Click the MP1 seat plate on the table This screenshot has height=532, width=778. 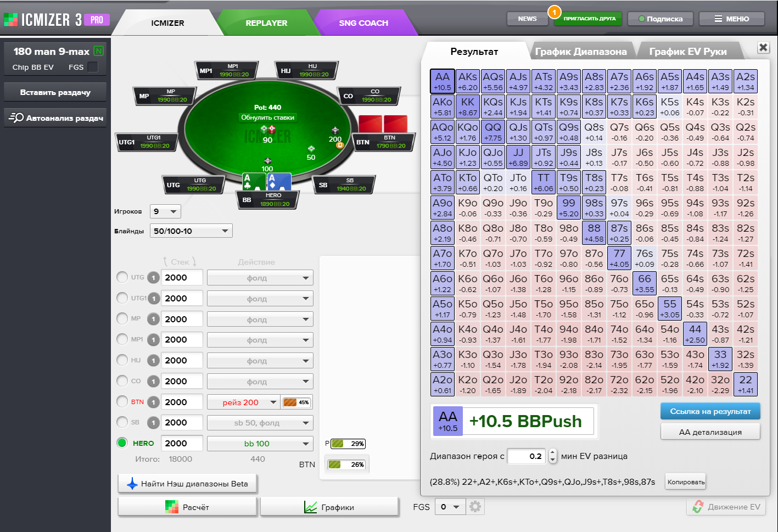[227, 70]
